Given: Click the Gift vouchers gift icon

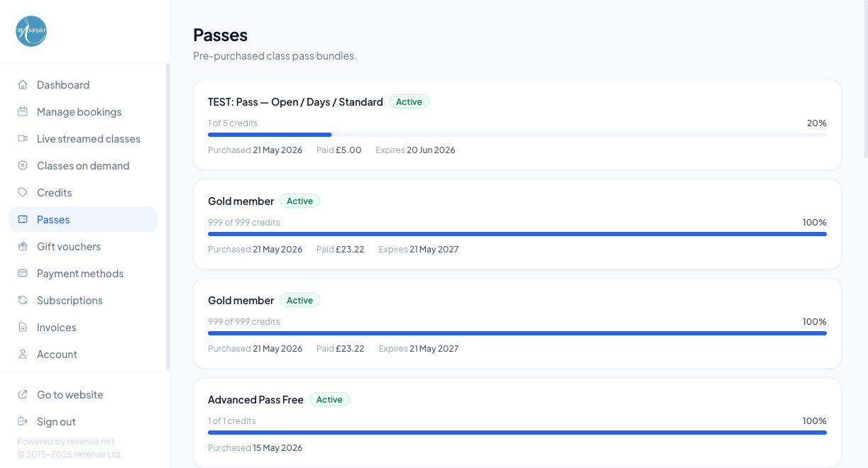Looking at the screenshot, I should (x=23, y=246).
